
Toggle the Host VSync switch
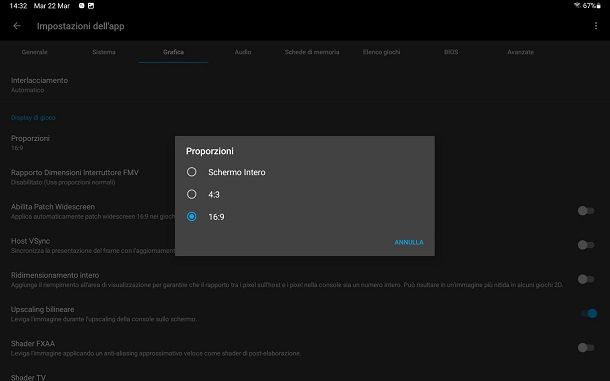tap(586, 245)
